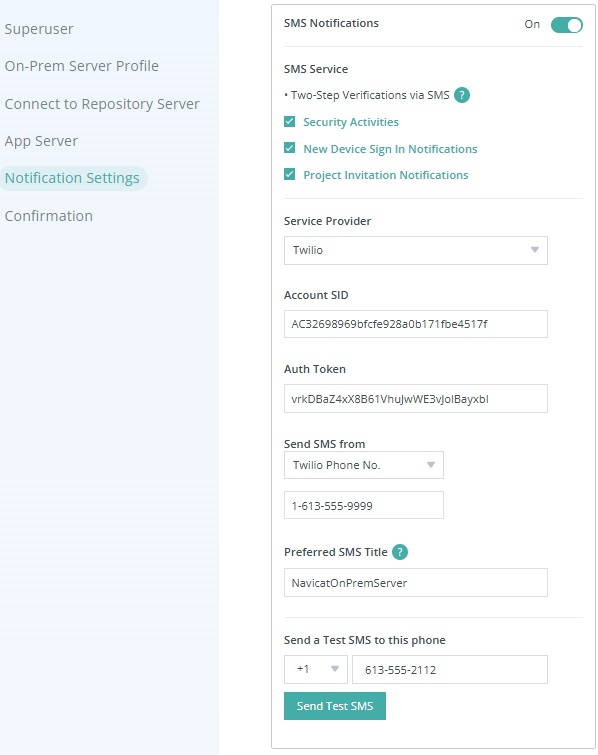
Task: Uncheck Project Invitation Notifications checkbox
Action: (x=289, y=174)
